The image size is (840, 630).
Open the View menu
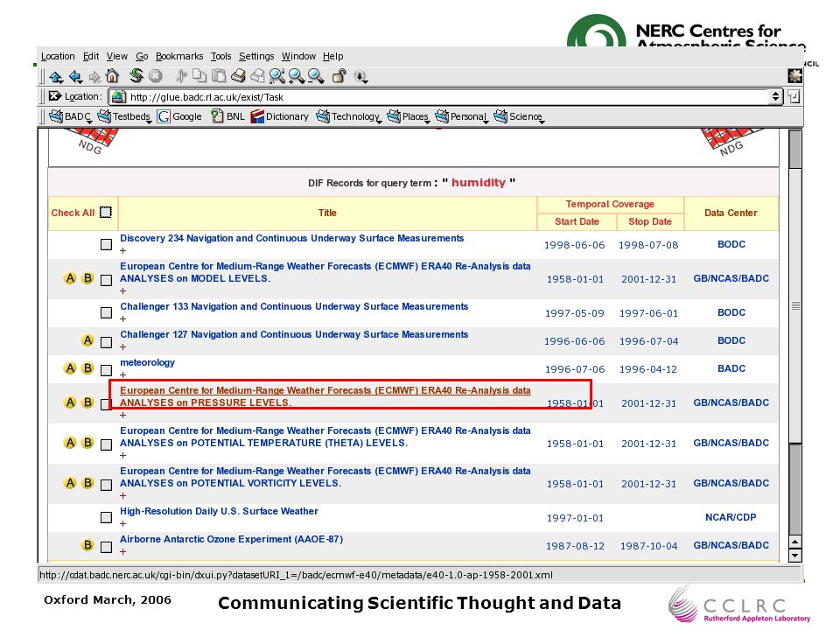click(x=116, y=56)
